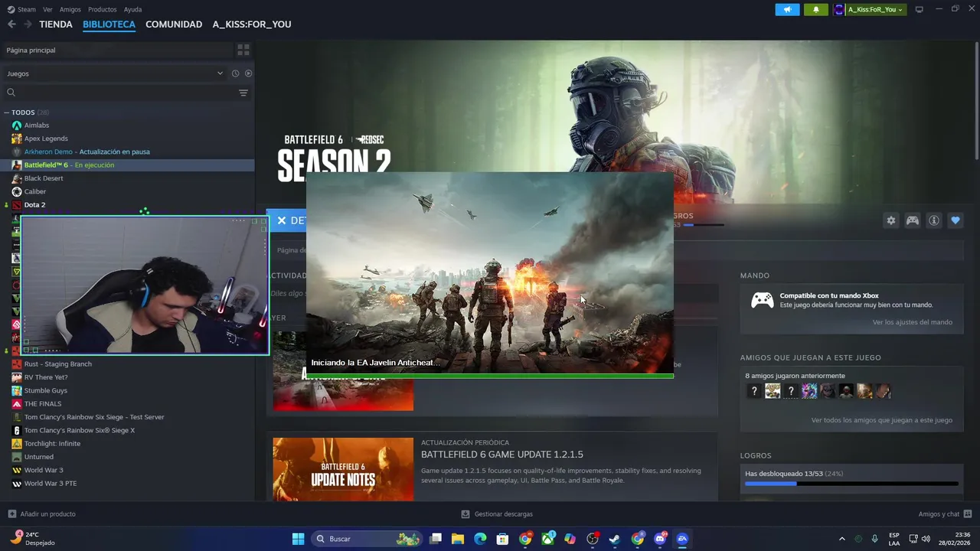Open Amigos y chat
The image size is (980, 551).
[x=939, y=514]
